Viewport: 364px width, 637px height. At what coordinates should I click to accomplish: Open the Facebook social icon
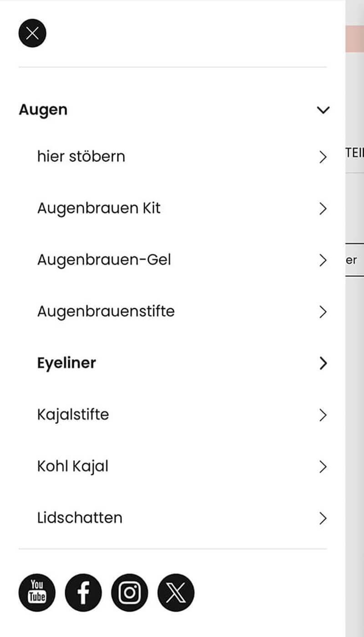(x=83, y=592)
